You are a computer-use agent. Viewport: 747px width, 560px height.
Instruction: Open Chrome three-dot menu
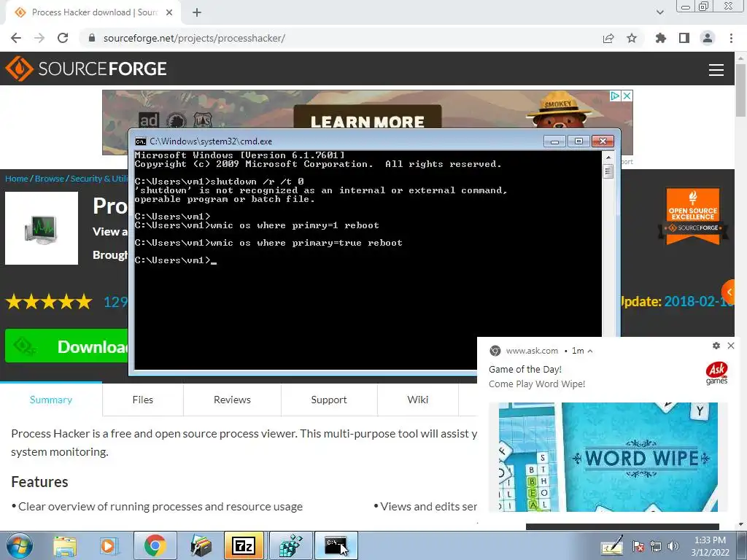pyautogui.click(x=731, y=38)
